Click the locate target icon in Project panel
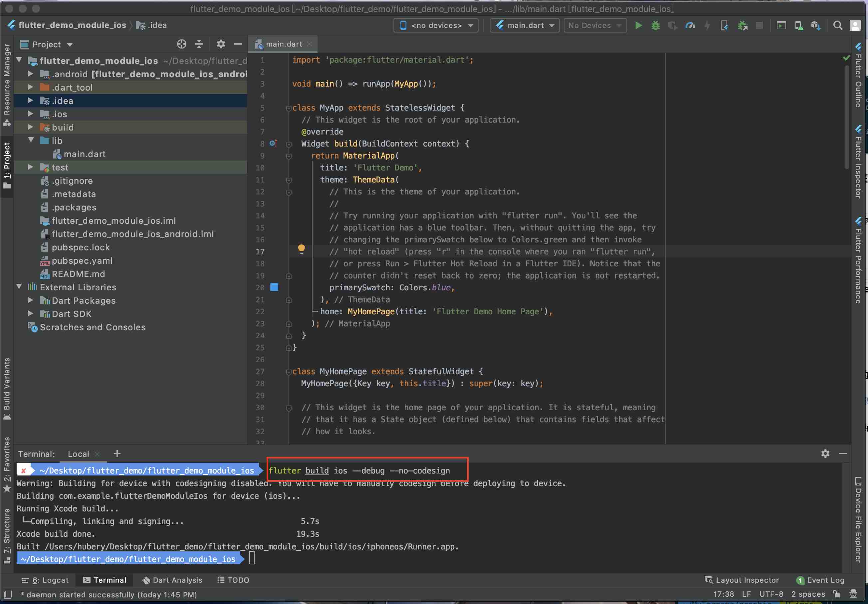The height and width of the screenshot is (604, 868). click(181, 44)
